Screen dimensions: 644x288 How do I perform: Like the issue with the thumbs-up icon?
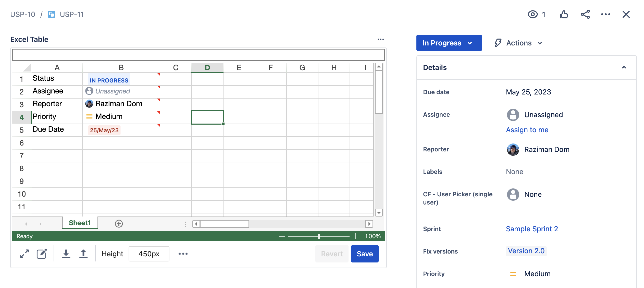(564, 15)
